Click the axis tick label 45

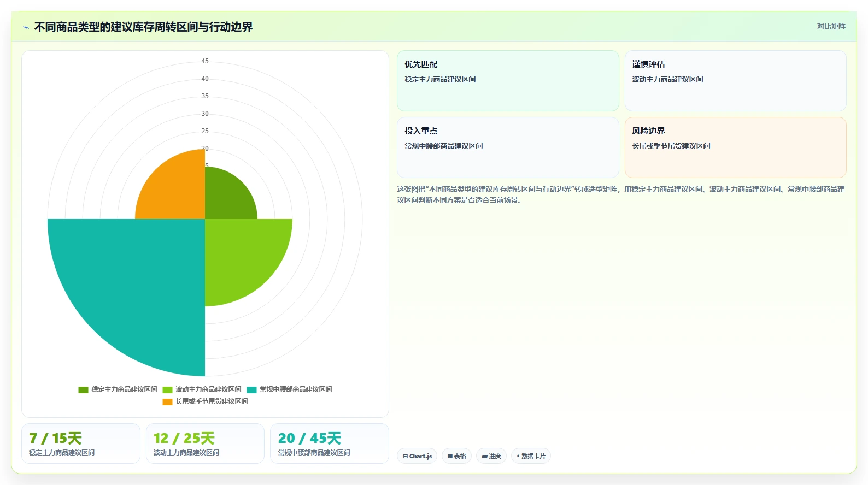pyautogui.click(x=205, y=61)
